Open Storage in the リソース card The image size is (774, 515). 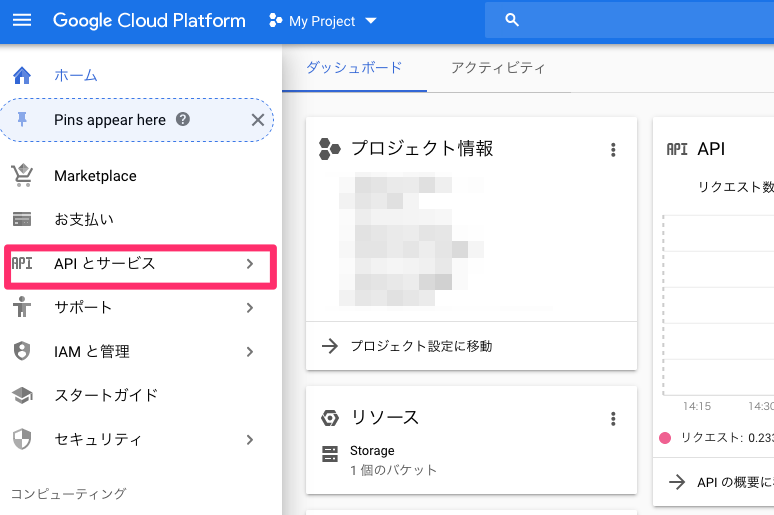tap(372, 451)
